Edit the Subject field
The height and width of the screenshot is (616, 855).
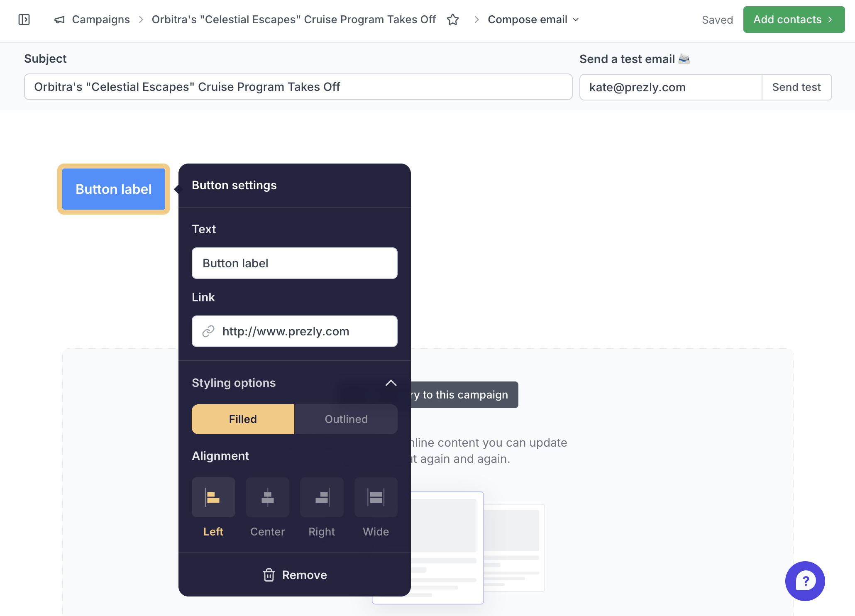tap(298, 87)
